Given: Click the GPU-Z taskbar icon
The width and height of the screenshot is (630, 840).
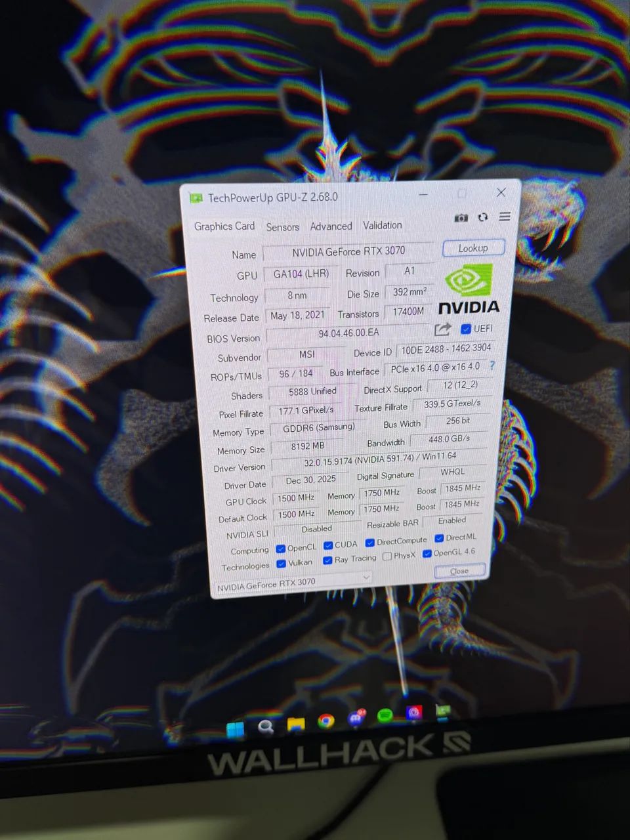Looking at the screenshot, I should [x=443, y=710].
